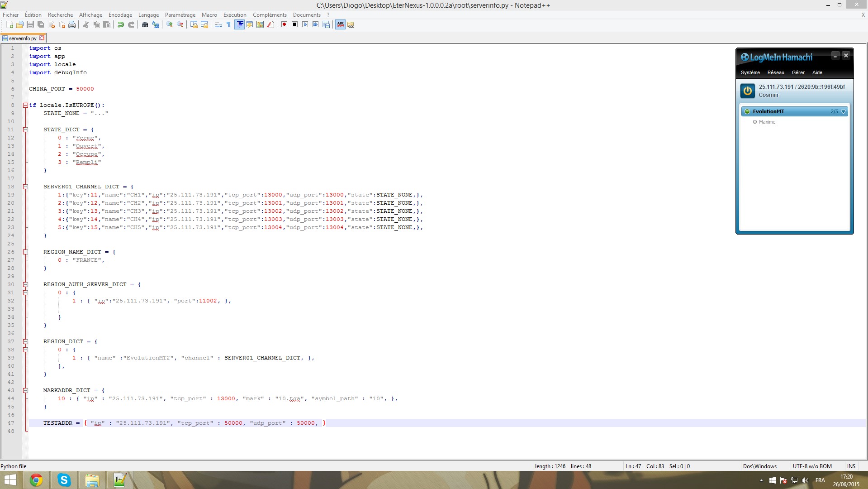
Task: Cut the selection with the scissors icon
Action: 86,25
